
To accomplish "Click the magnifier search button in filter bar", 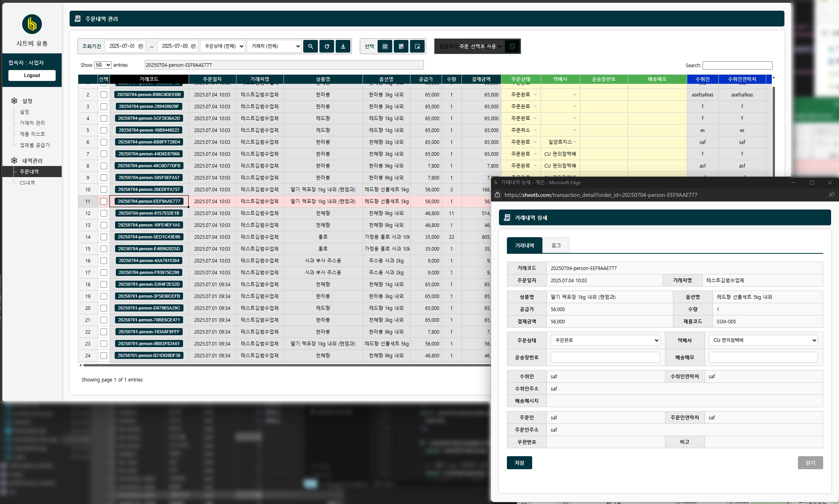I will (x=310, y=46).
